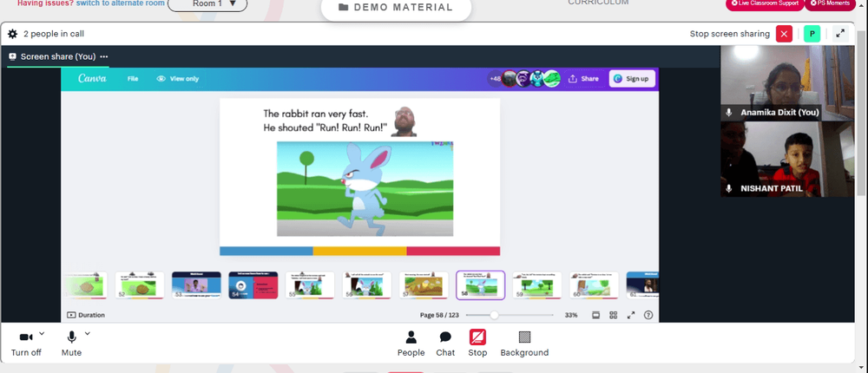Click CURRICULUM tab at top
868x373 pixels.
pyautogui.click(x=598, y=3)
